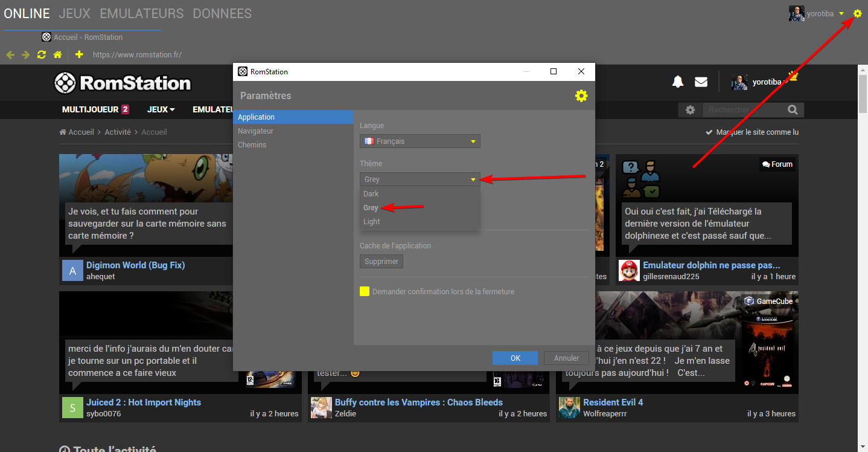Image resolution: width=868 pixels, height=452 pixels.
Task: Click the Accueil - RomStation tab favicon
Action: click(46, 37)
